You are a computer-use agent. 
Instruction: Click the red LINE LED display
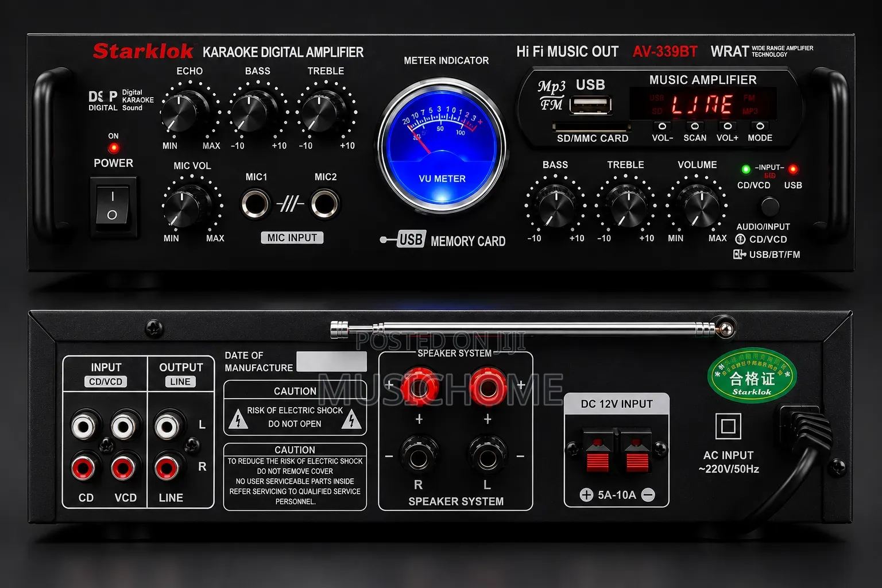coord(703,104)
